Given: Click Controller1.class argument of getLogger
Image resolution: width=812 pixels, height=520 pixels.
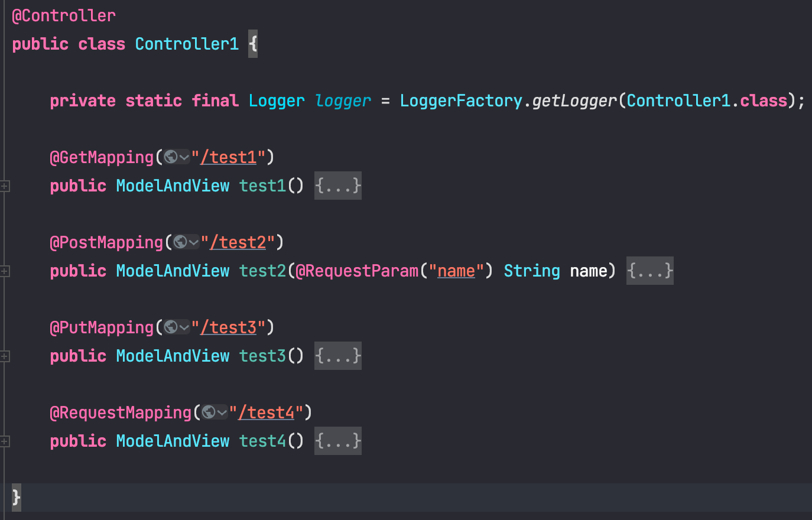Looking at the screenshot, I should pos(707,100).
